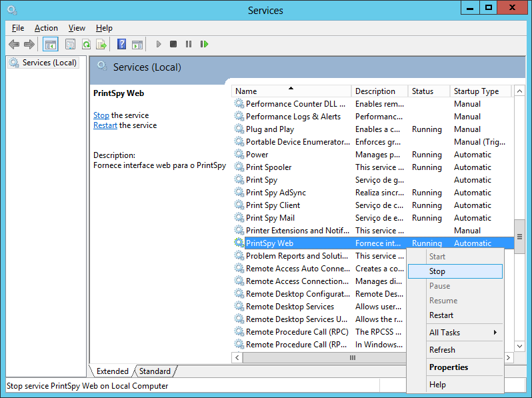Select Remote Access Auto Conne... row

[x=319, y=269]
